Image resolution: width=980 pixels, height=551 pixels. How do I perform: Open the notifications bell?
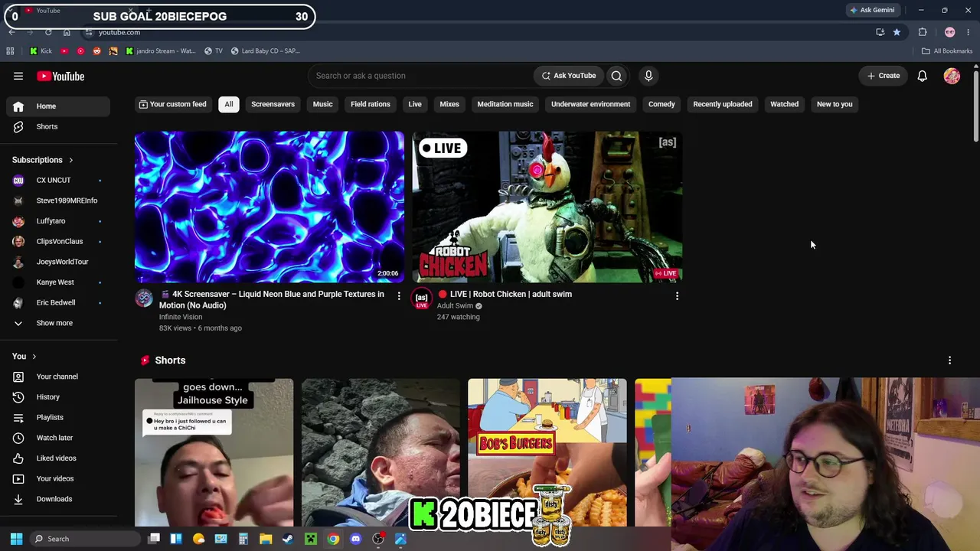(923, 76)
